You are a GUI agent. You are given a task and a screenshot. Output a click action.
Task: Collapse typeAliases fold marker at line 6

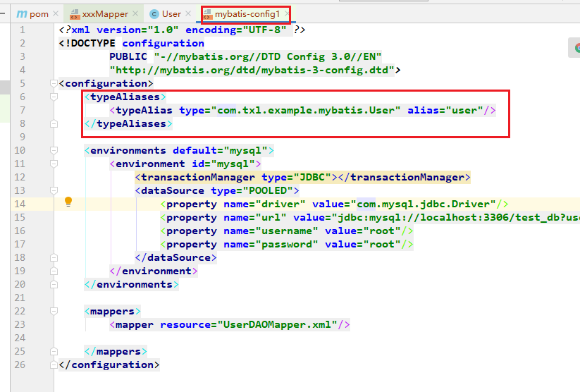coord(54,97)
